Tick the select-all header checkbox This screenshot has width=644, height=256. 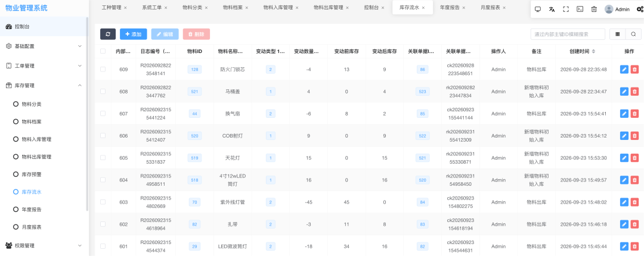pyautogui.click(x=103, y=51)
